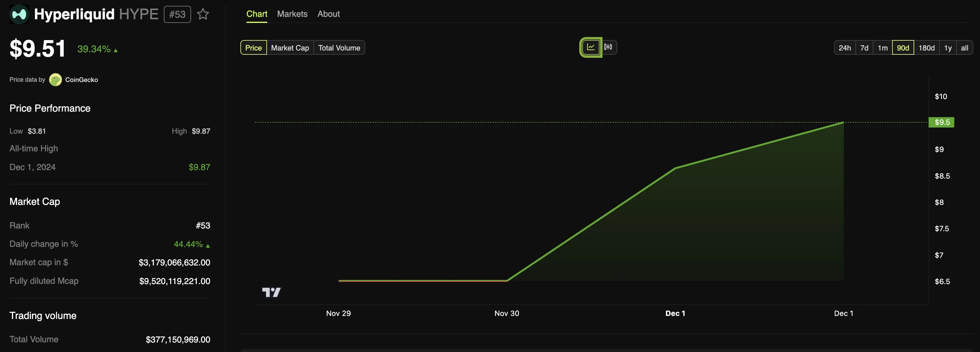Image resolution: width=980 pixels, height=352 pixels.
Task: Toggle the Total Volume chart overlay
Action: 338,47
